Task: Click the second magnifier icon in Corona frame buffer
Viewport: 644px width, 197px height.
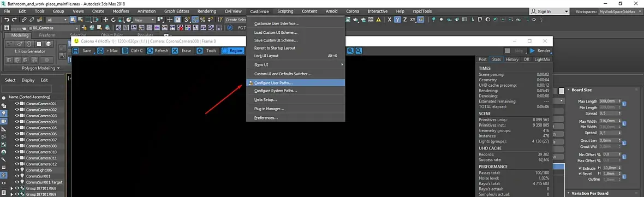Action: pos(359,51)
